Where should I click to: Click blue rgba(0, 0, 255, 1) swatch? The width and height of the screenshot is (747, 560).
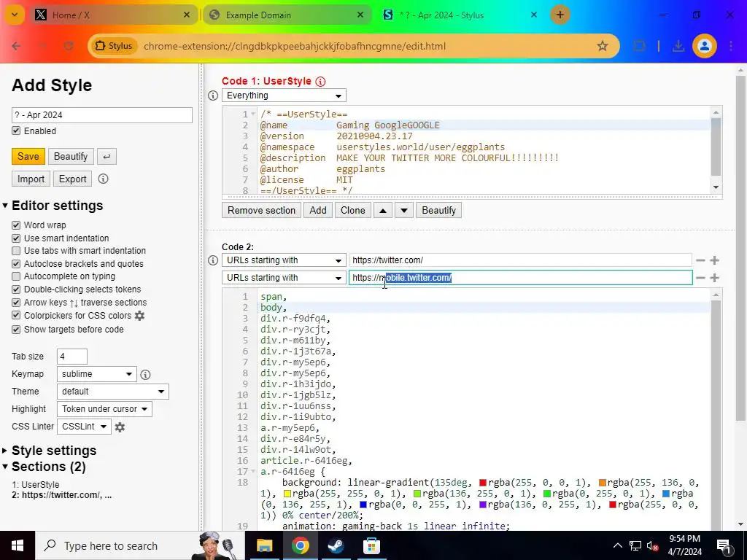(x=363, y=505)
